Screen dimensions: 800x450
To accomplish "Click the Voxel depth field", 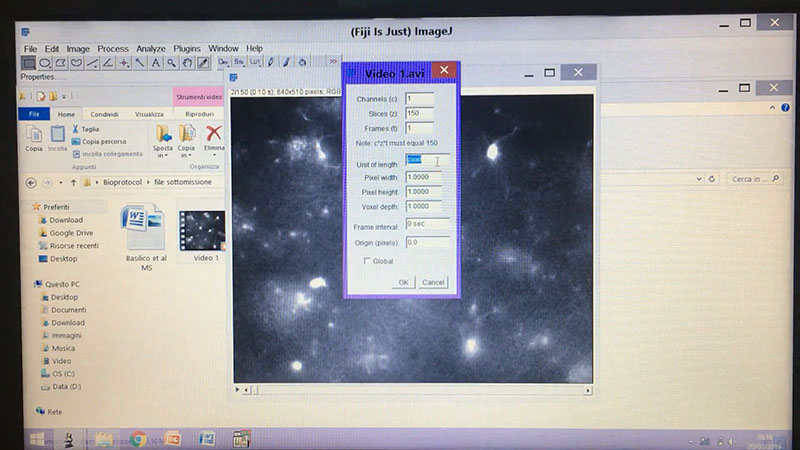I will pyautogui.click(x=423, y=207).
